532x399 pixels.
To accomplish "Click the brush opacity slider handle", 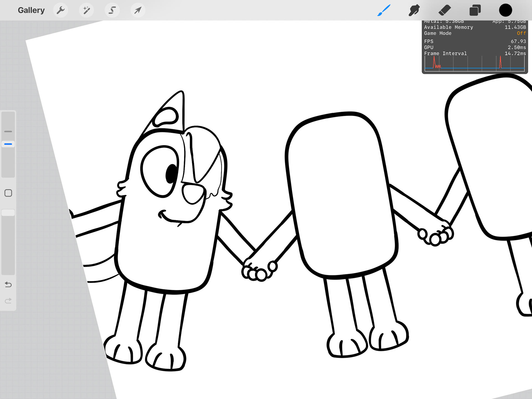I will [x=8, y=213].
